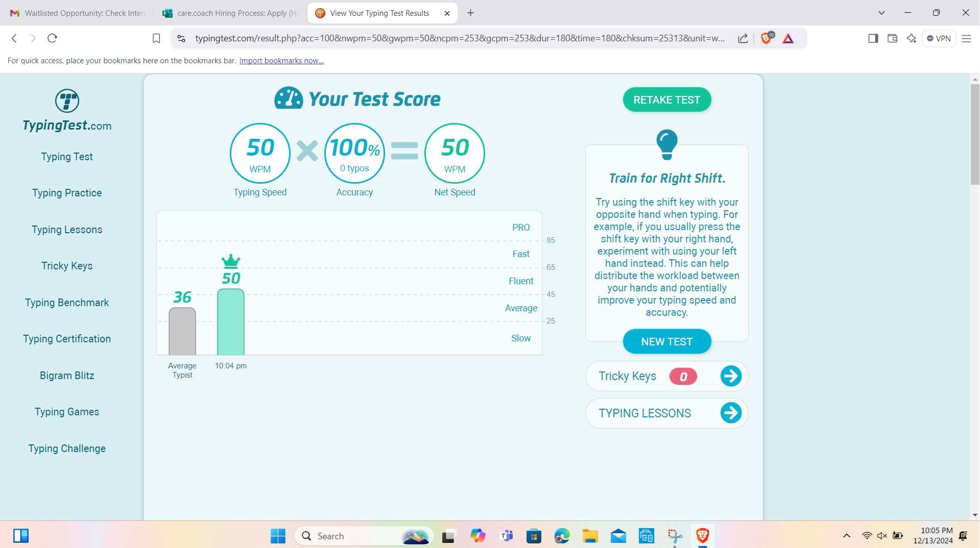Click the Brave Shields lion icon
The height and width of the screenshot is (548, 980).
pyautogui.click(x=766, y=38)
